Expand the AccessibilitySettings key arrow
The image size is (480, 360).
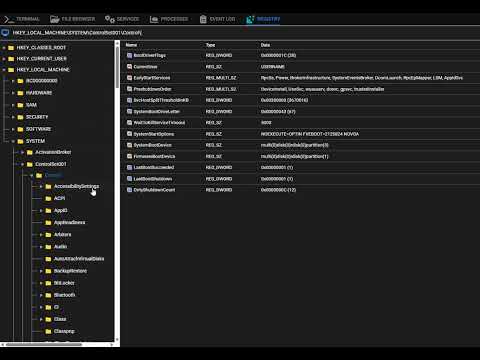41,187
